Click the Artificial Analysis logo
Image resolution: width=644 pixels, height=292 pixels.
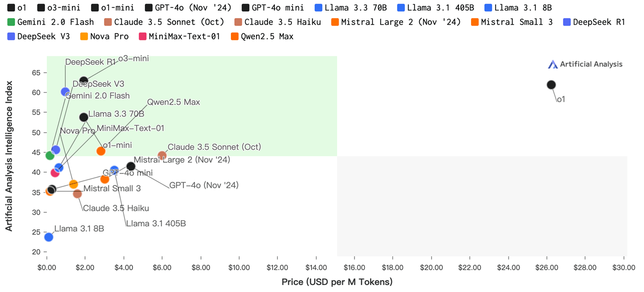pyautogui.click(x=585, y=64)
